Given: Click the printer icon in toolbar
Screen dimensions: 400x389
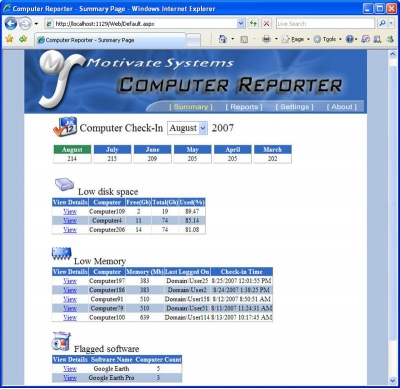Looking at the screenshot, I should click(x=266, y=39).
